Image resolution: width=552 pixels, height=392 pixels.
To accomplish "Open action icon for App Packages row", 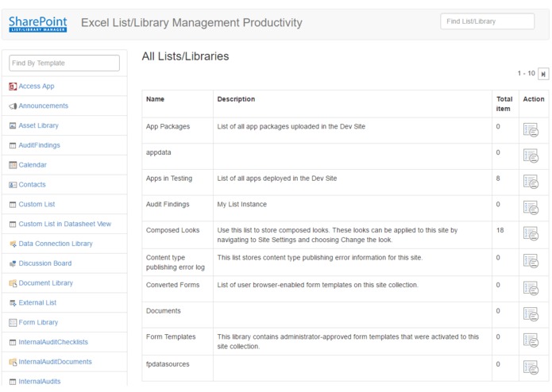I will click(531, 129).
